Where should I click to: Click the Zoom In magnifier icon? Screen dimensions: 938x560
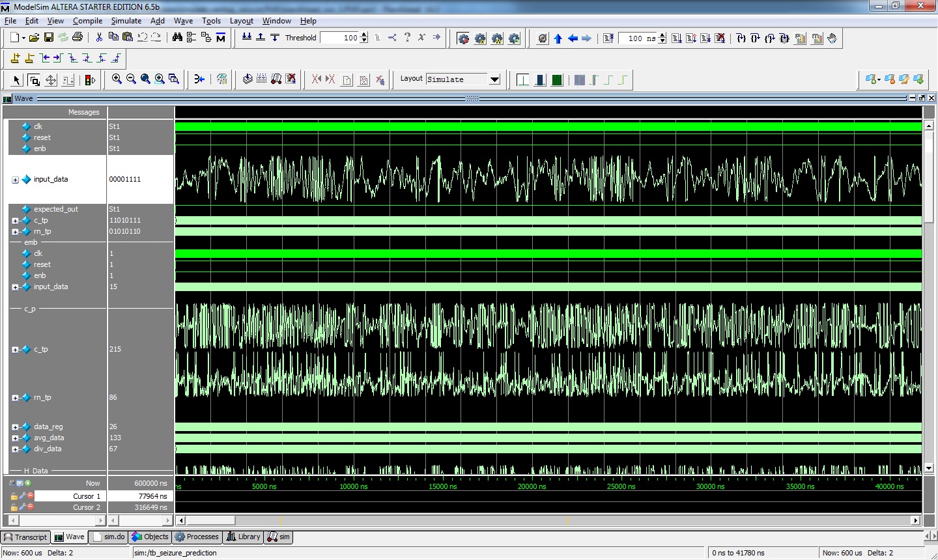[x=117, y=79]
